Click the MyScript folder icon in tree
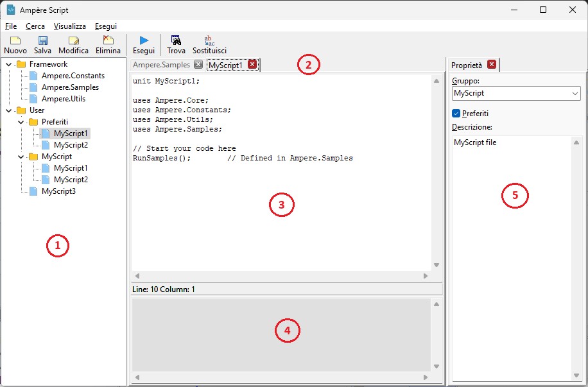The width and height of the screenshot is (588, 387). (33, 157)
